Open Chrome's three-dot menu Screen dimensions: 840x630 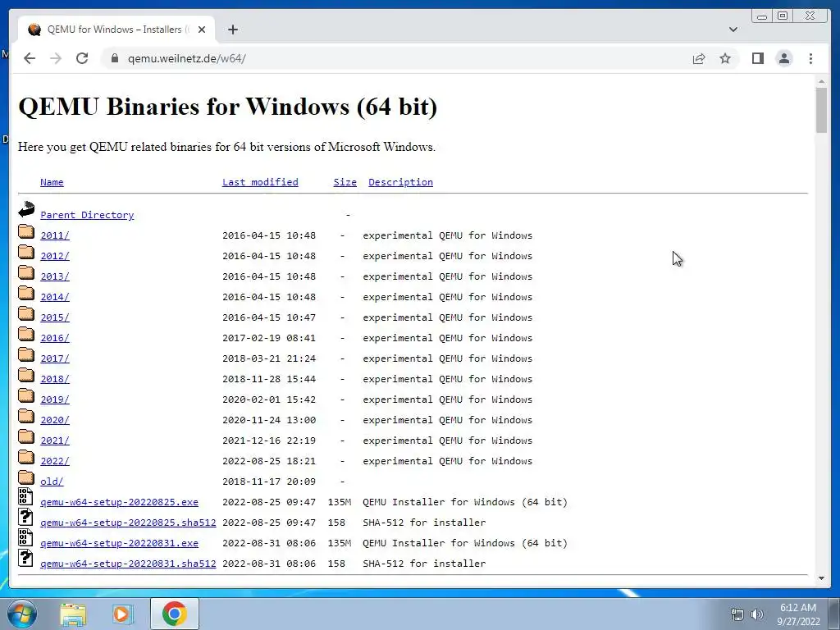tap(810, 58)
